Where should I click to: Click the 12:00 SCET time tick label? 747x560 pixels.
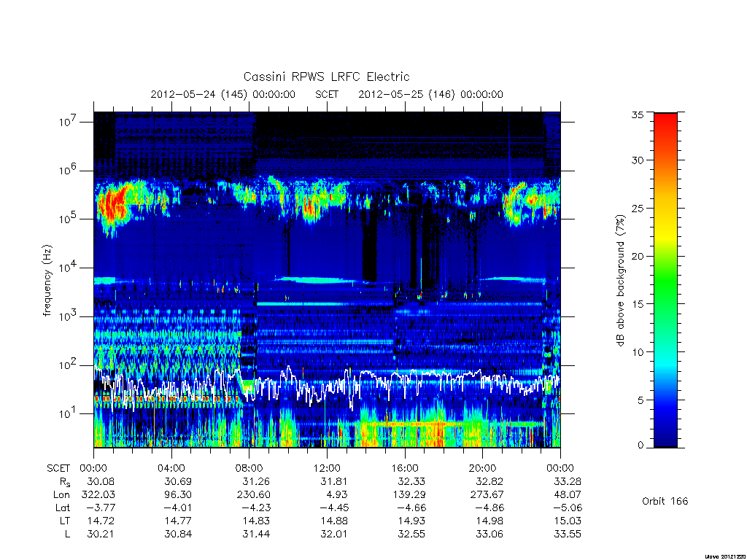point(327,468)
